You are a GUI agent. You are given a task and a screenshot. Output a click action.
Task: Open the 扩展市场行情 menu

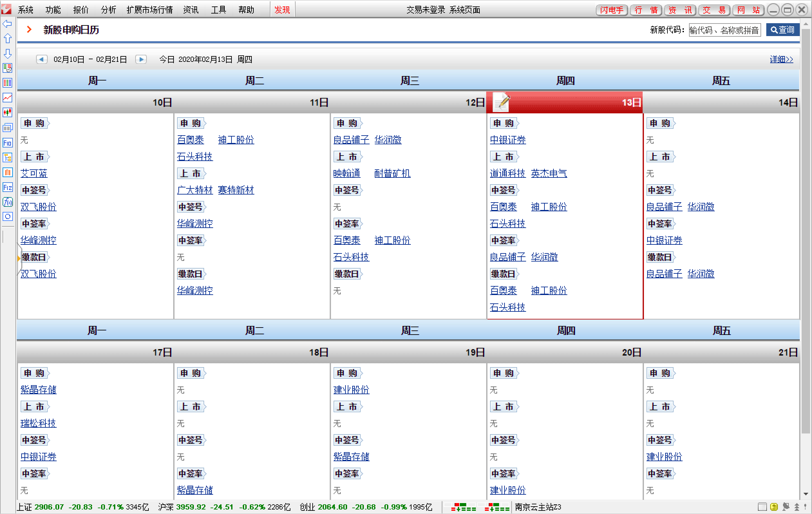point(150,10)
